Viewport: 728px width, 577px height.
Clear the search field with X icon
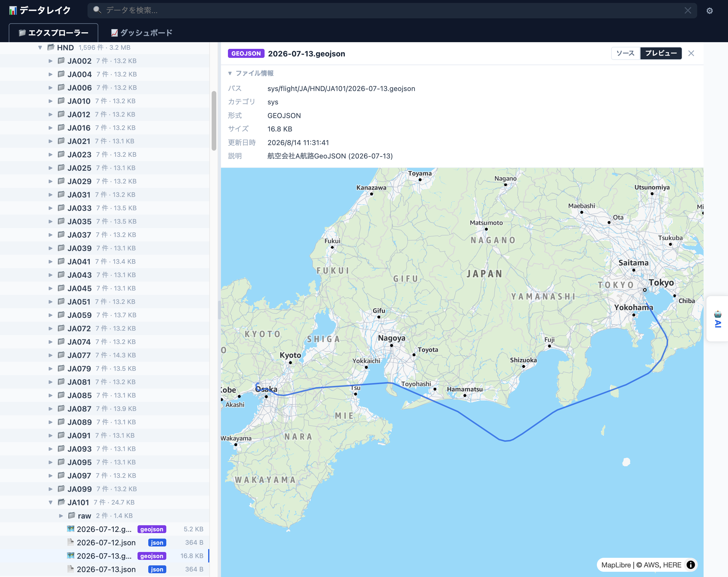688,10
